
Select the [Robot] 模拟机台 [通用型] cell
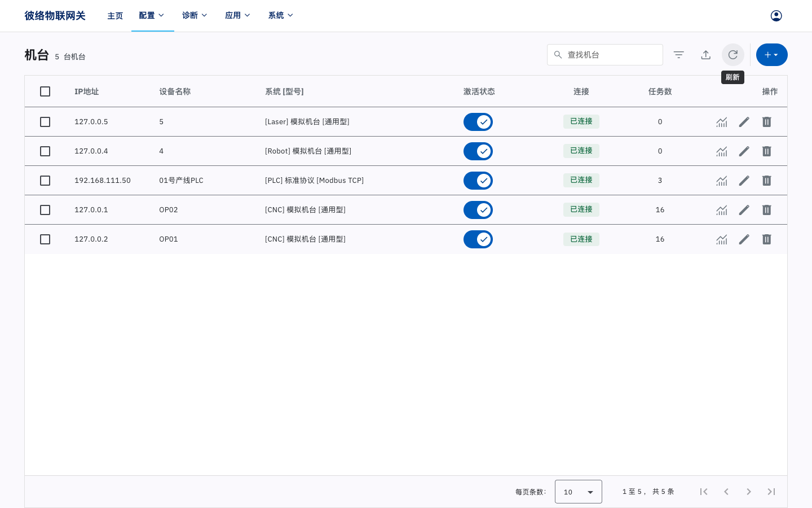pyautogui.click(x=308, y=151)
